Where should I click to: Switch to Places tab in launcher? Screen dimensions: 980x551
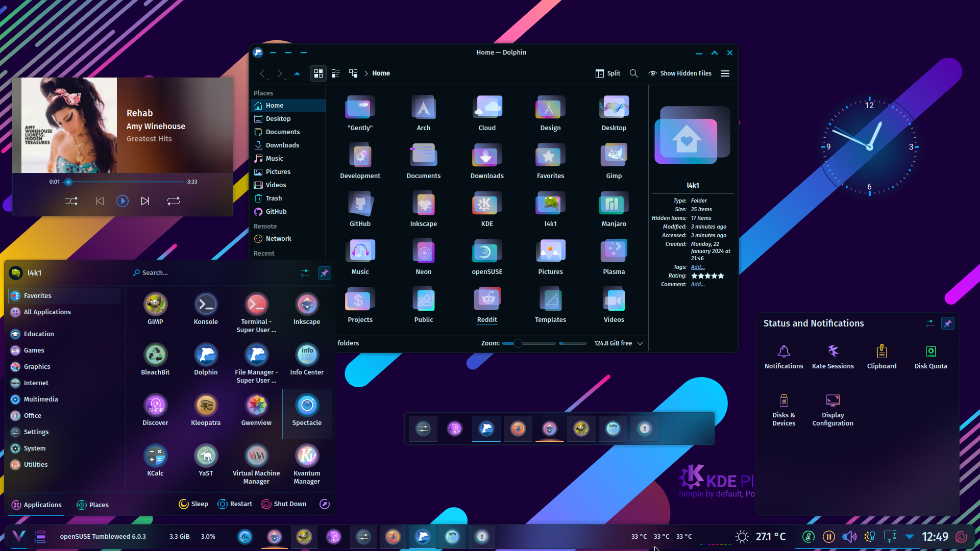pyautogui.click(x=92, y=505)
